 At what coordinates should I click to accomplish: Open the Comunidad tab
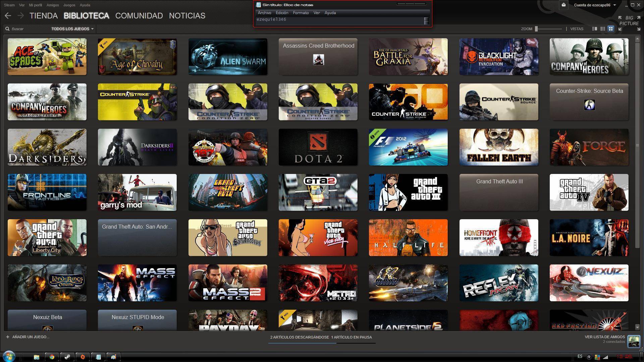pos(139,16)
